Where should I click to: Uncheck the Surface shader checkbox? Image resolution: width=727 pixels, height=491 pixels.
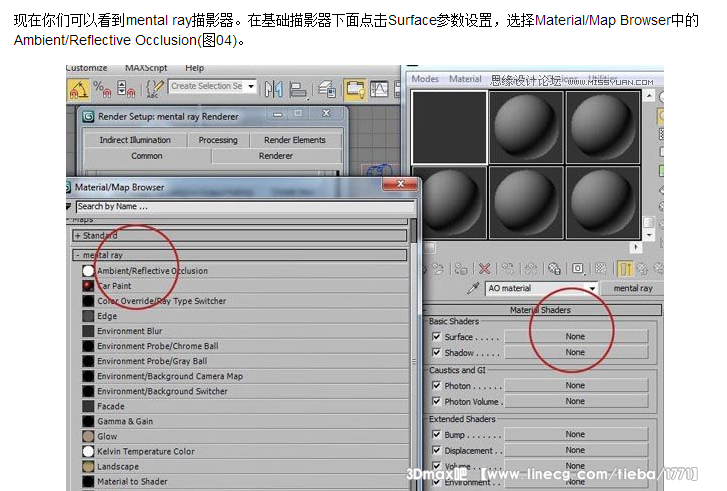tap(436, 337)
